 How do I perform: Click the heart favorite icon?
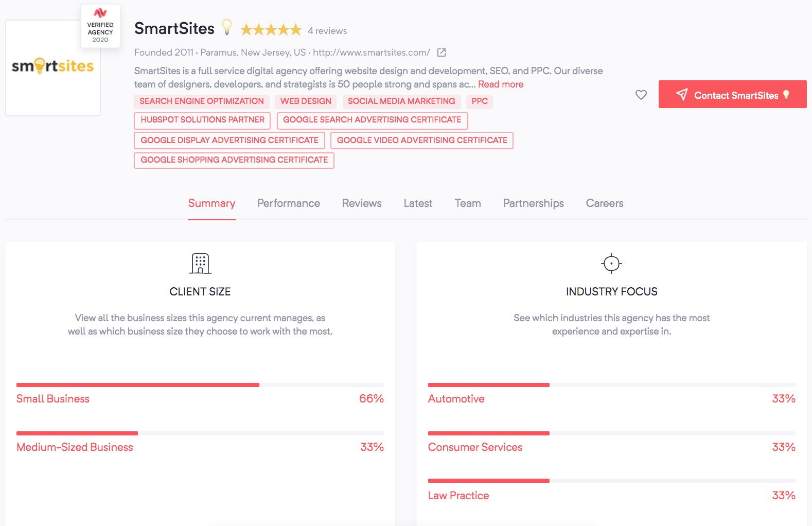(x=641, y=95)
